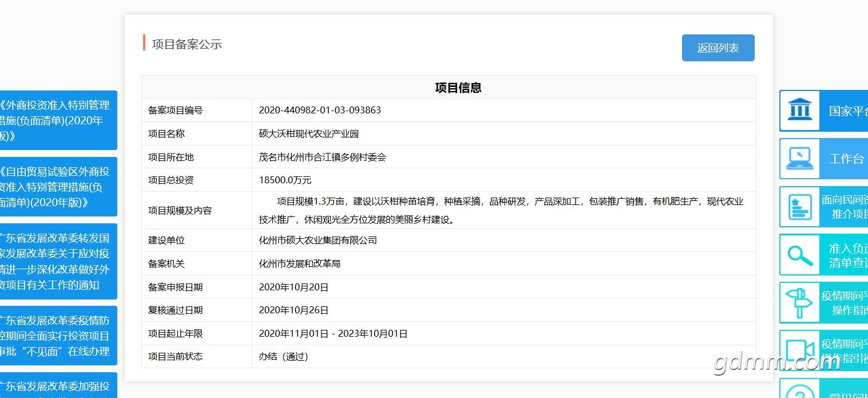Open the 《外商投资准入特别管理措施(负面清单)(2020年版)》 link
The height and width of the screenshot is (398, 868).
(x=58, y=120)
